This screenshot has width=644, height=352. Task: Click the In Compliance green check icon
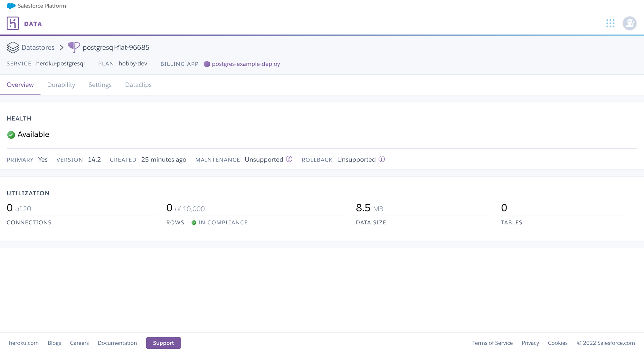click(194, 222)
